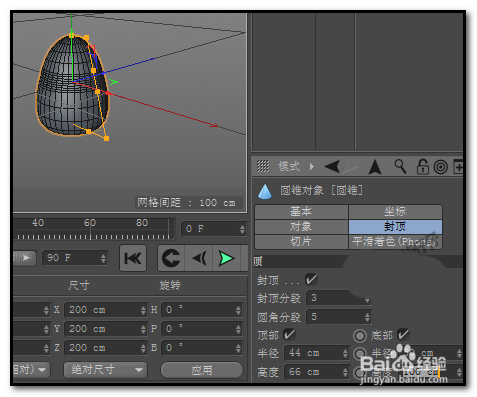477x397 pixels.
Task: Edit the 封顶分段 field value 3
Action: (x=335, y=298)
